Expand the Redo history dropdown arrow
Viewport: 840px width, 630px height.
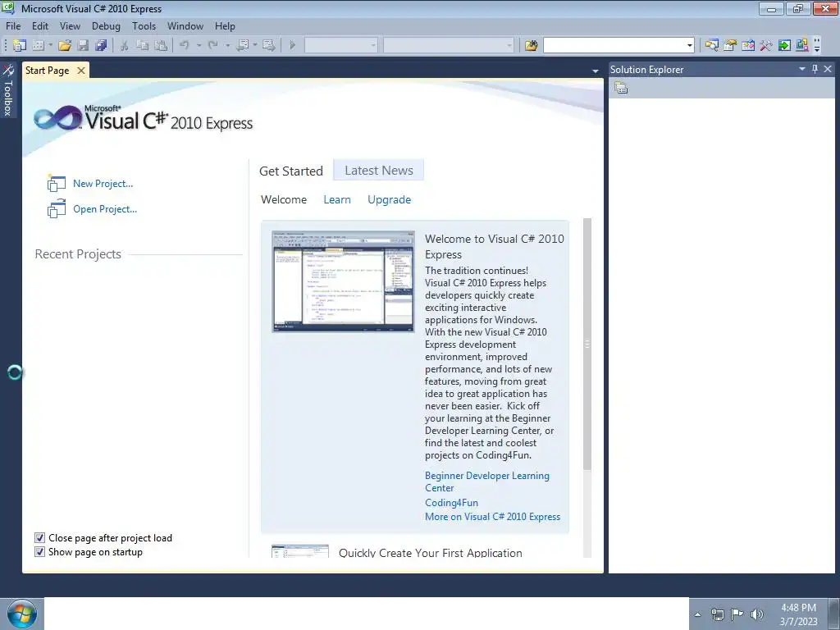point(228,46)
